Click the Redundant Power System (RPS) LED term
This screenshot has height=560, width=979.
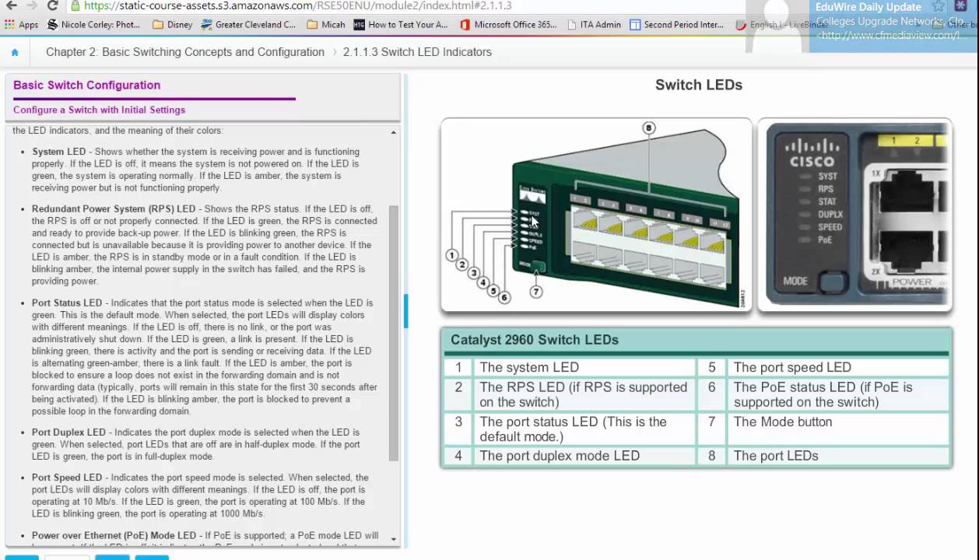tap(114, 209)
